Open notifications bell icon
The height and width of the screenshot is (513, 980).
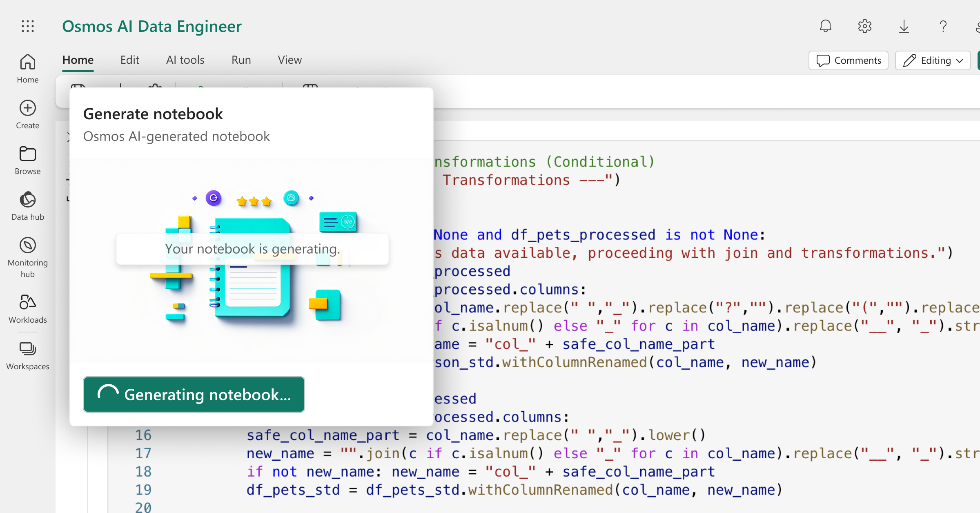826,26
